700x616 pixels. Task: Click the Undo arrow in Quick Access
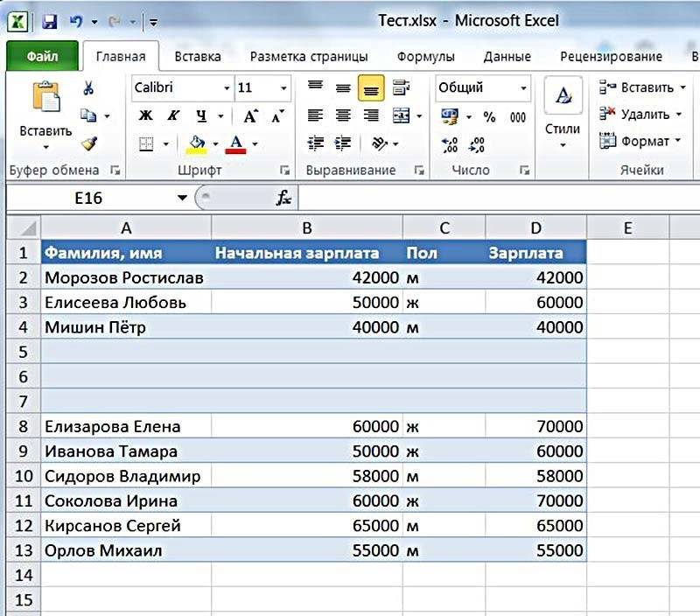tap(75, 20)
